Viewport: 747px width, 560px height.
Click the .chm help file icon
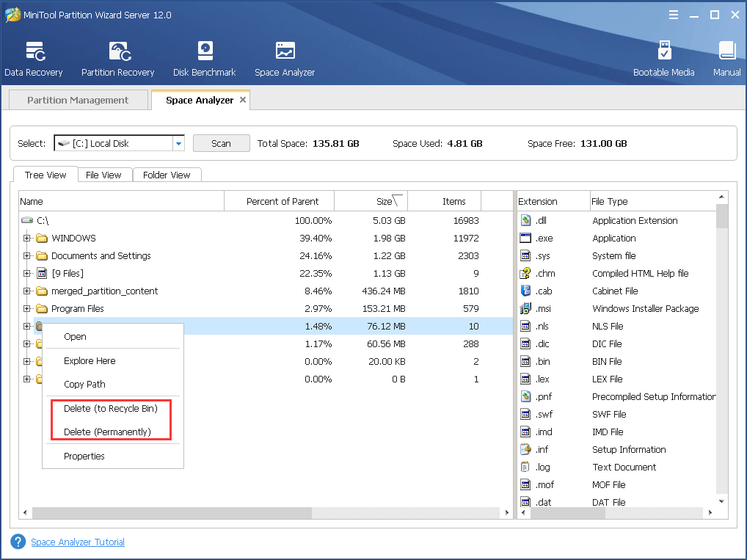tap(525, 273)
